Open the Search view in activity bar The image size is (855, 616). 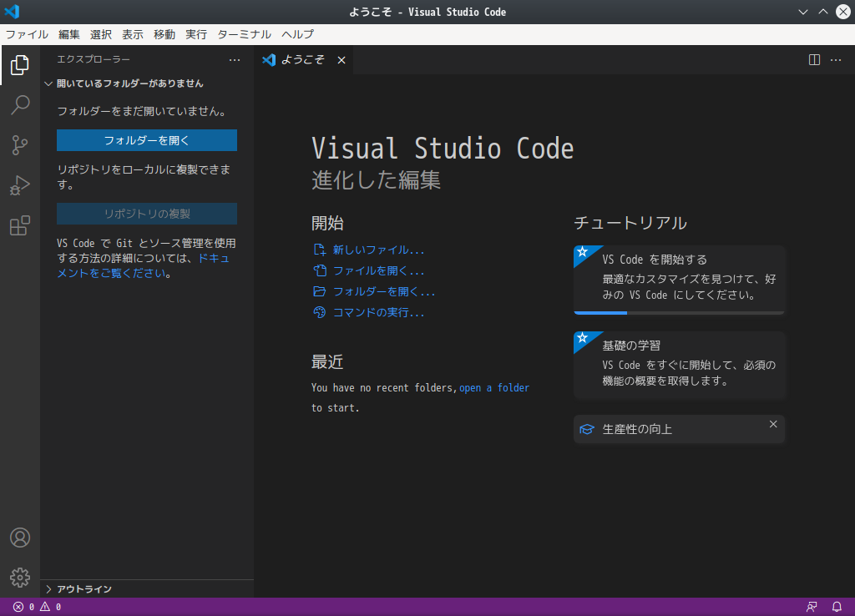(x=20, y=104)
